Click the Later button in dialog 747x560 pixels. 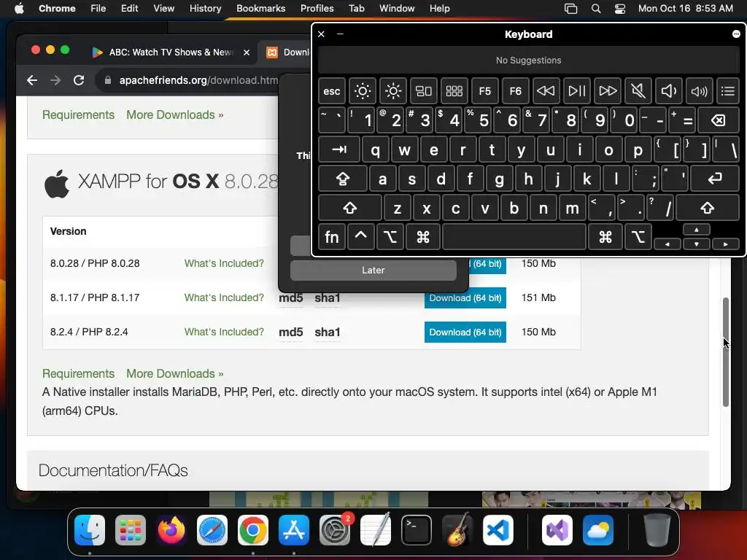pos(373,270)
